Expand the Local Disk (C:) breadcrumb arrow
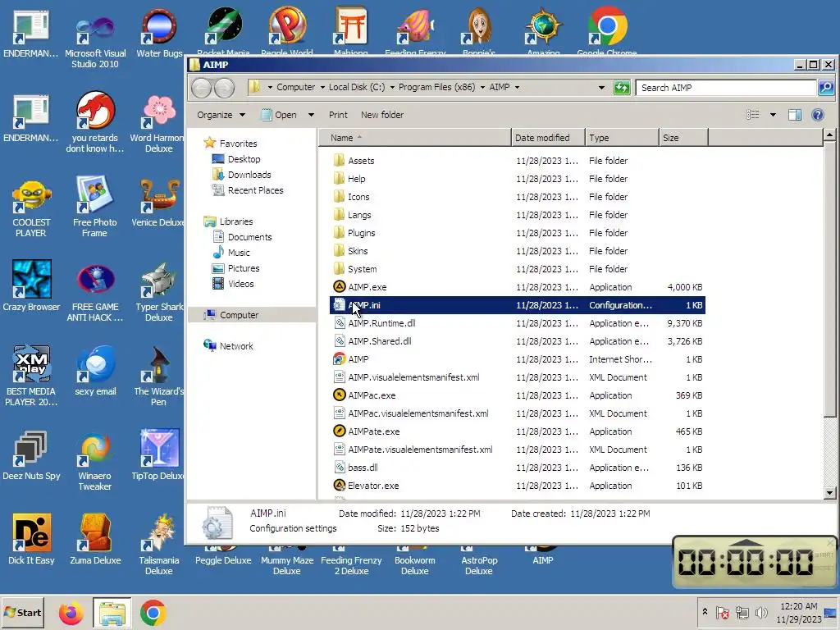 (392, 87)
